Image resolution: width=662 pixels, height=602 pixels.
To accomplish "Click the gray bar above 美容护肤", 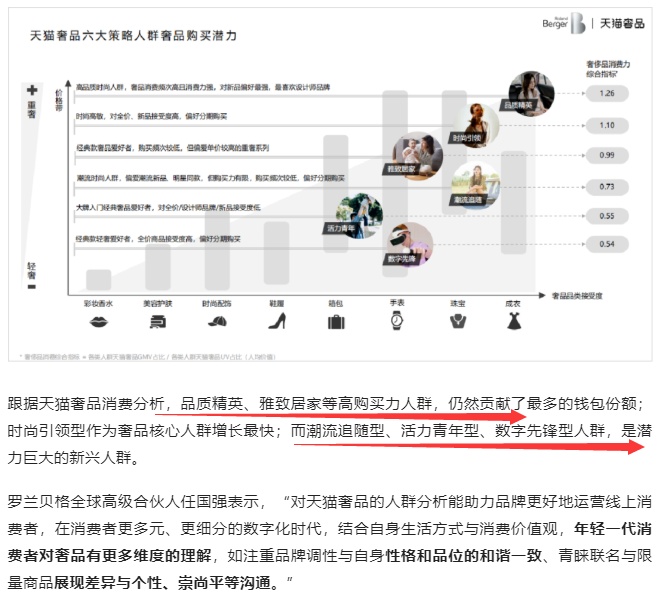I will click(158, 267).
